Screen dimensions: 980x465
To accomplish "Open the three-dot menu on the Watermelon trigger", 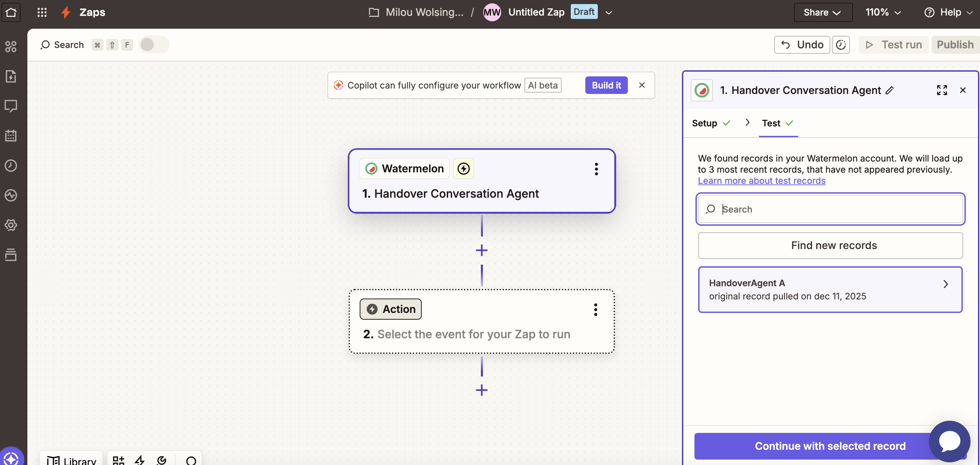I will [x=596, y=169].
